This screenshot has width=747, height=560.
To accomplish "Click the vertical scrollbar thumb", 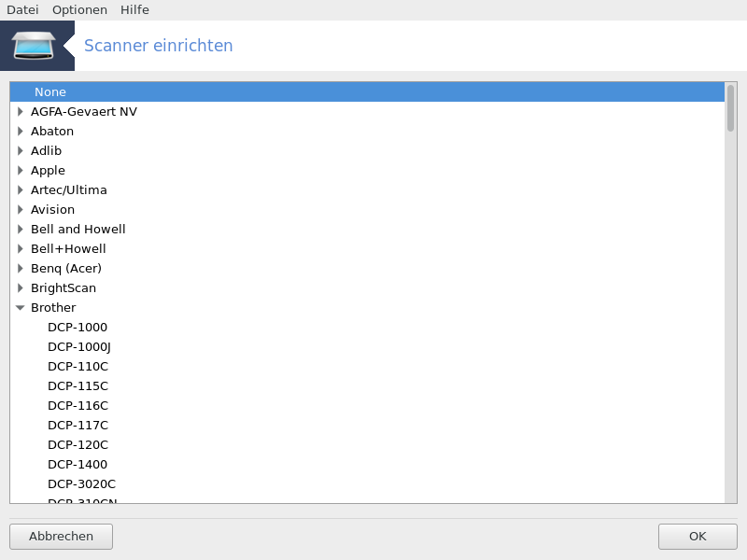I will click(x=730, y=107).
